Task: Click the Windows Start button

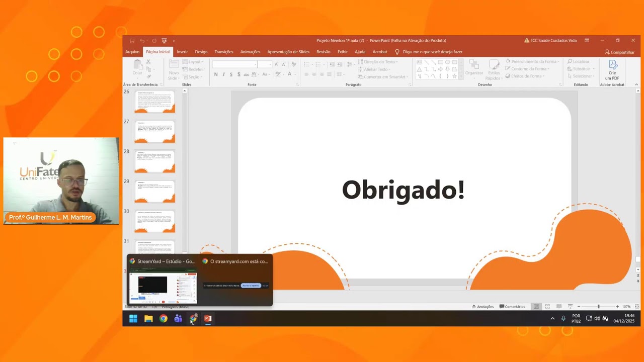Action: pos(133,318)
